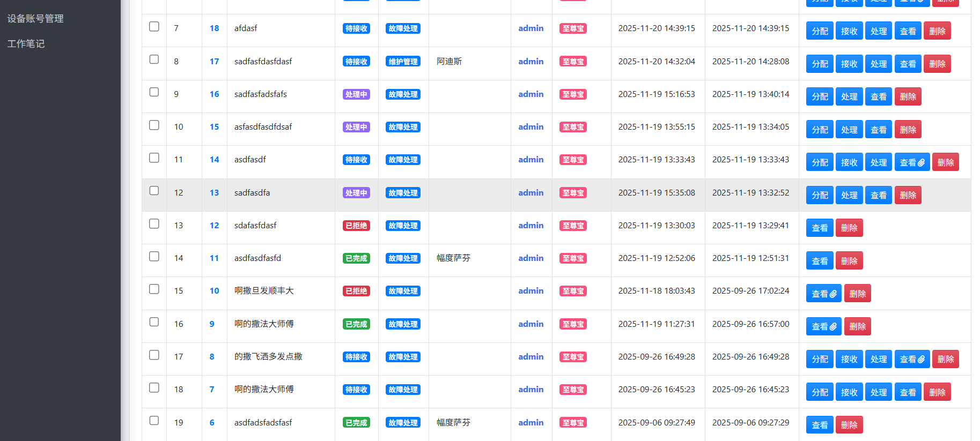Viewport: 980px width, 441px height.
Task: Click 查看 with attachment icon for ticket 14
Action: pos(912,162)
